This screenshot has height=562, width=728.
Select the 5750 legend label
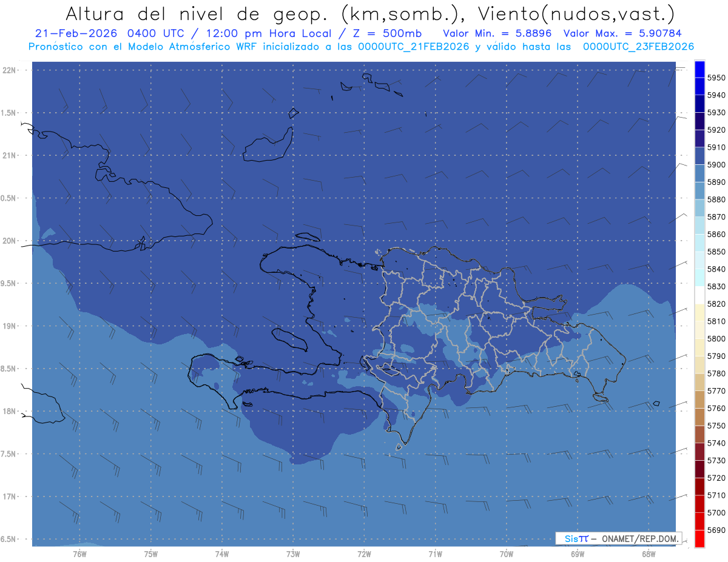coord(716,426)
